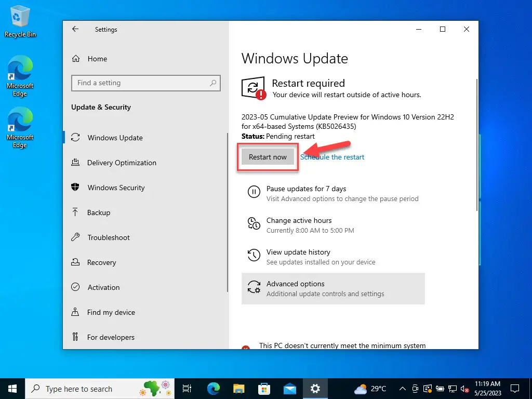Open the Windows Start button
The image size is (532, 399).
[12, 389]
